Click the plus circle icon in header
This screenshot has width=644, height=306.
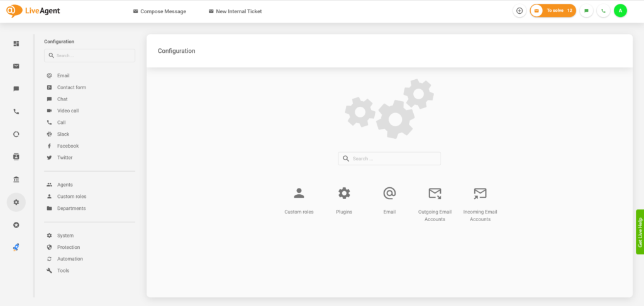[x=519, y=11]
